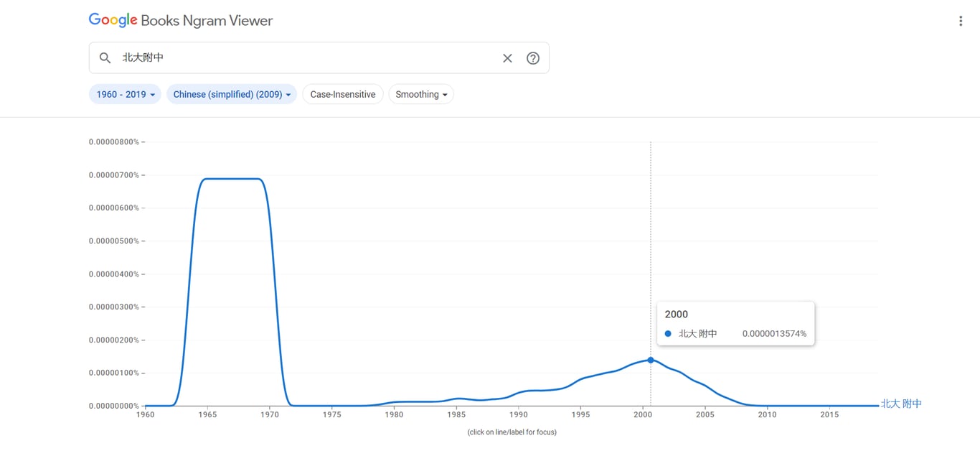This screenshot has width=980, height=451.
Task: Click the 1990 x-axis year label
Action: [x=518, y=414]
